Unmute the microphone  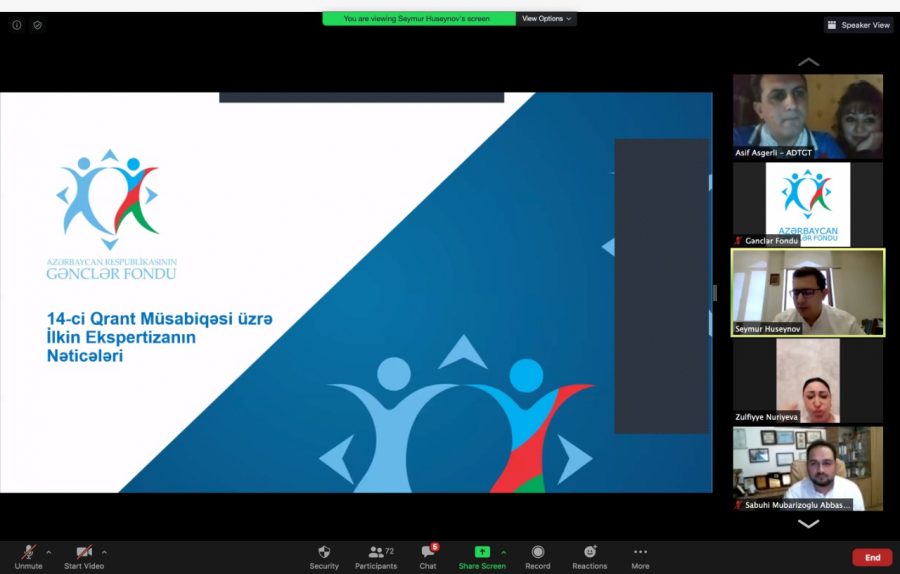[28, 557]
